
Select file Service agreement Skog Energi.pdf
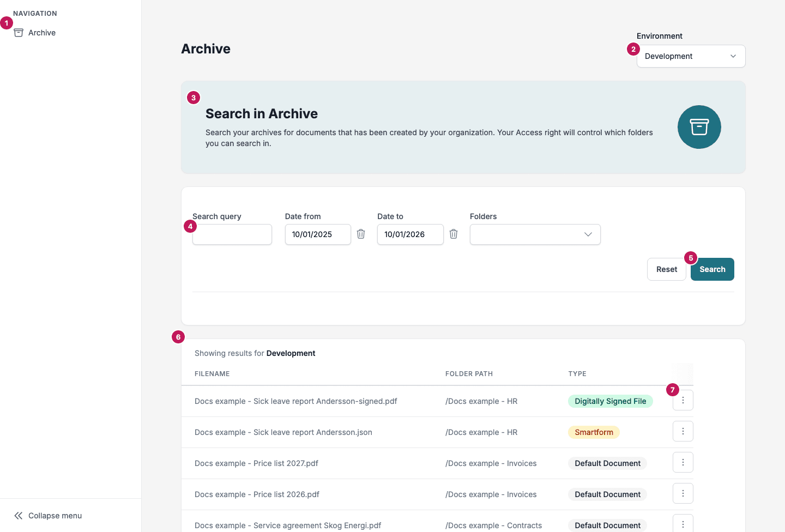click(288, 525)
